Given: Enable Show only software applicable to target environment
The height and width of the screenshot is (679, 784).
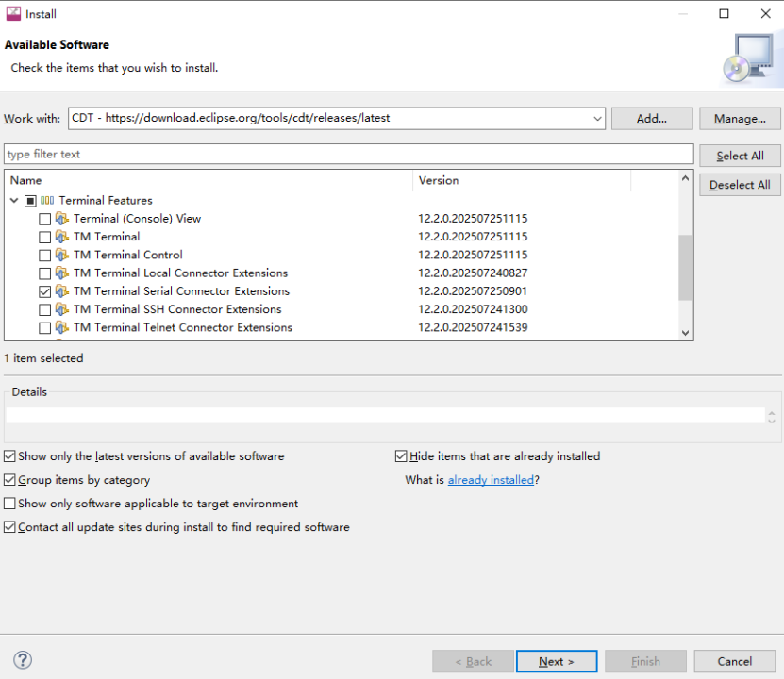Looking at the screenshot, I should tap(9, 504).
